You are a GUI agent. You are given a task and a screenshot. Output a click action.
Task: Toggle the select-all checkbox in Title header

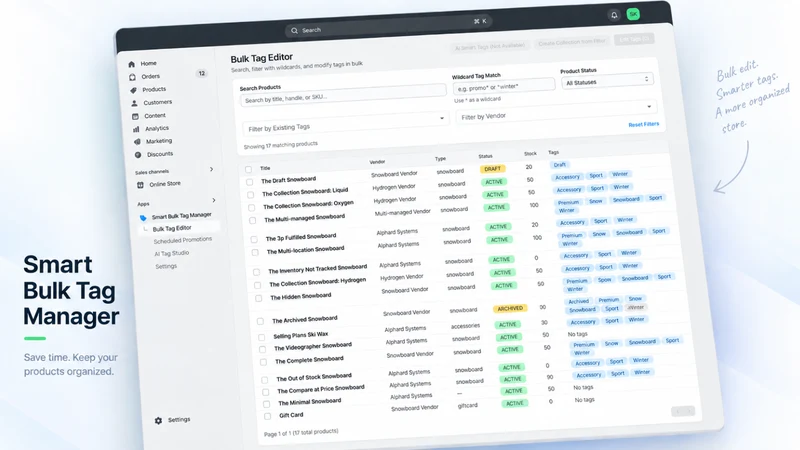click(x=248, y=169)
